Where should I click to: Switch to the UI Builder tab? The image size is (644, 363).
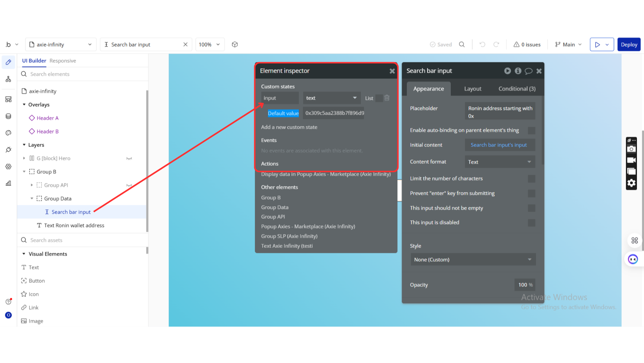click(34, 60)
